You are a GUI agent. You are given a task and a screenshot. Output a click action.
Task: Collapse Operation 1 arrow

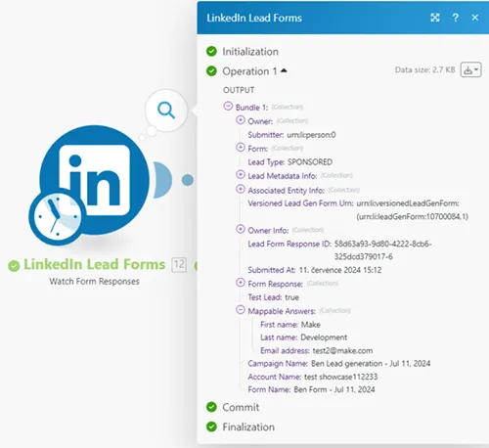pos(284,70)
